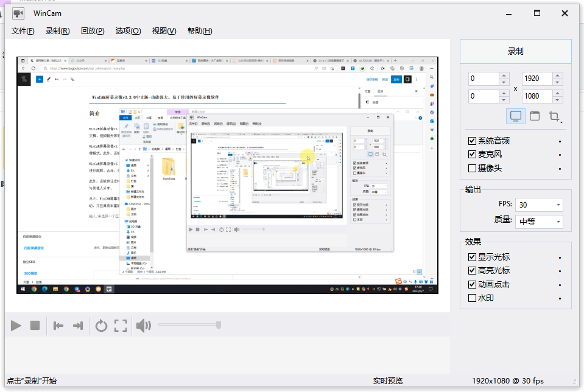The height and width of the screenshot is (392, 584).
Task: Open settings dot next to 水印
Action: [560, 298]
